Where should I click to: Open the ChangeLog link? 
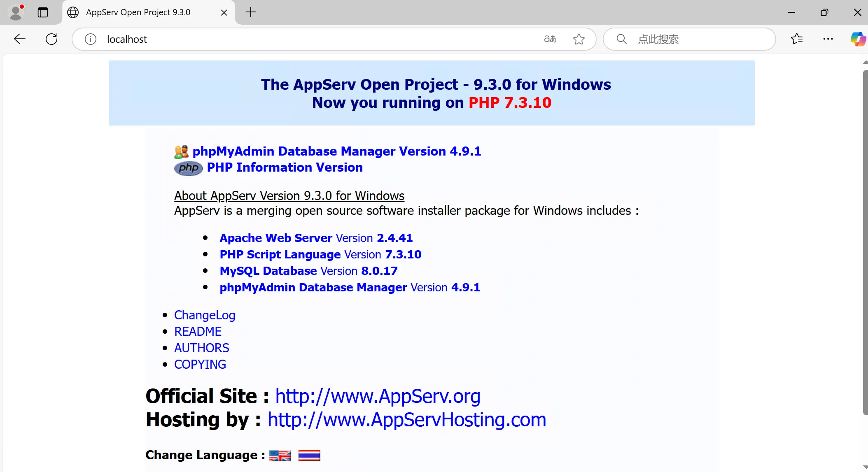pos(205,315)
